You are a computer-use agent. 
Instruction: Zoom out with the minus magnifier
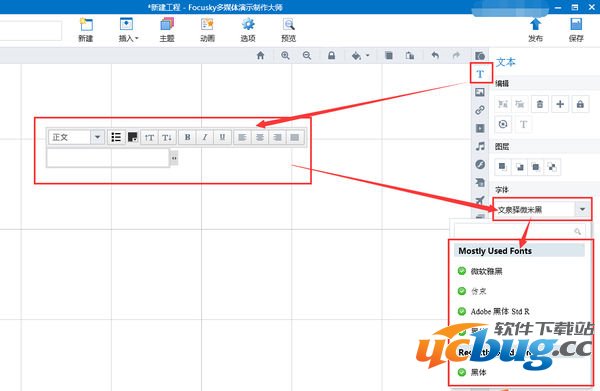(307, 55)
